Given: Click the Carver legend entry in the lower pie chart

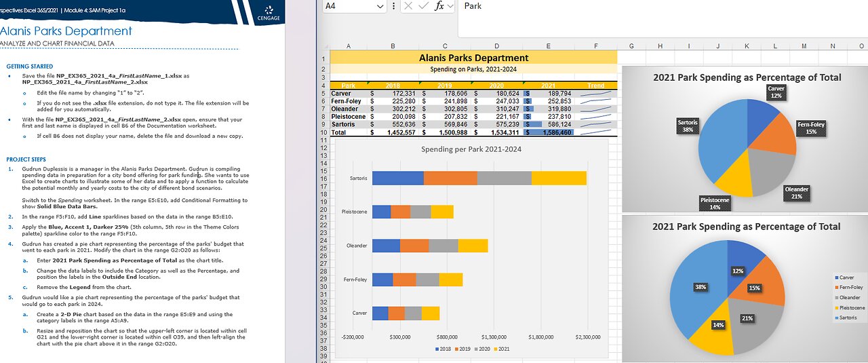Looking at the screenshot, I should point(845,278).
